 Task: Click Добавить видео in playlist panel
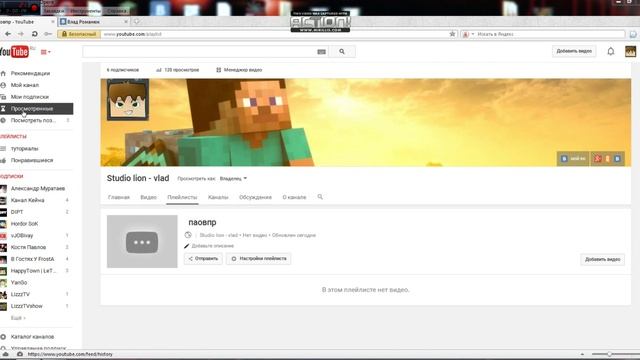tap(602, 260)
